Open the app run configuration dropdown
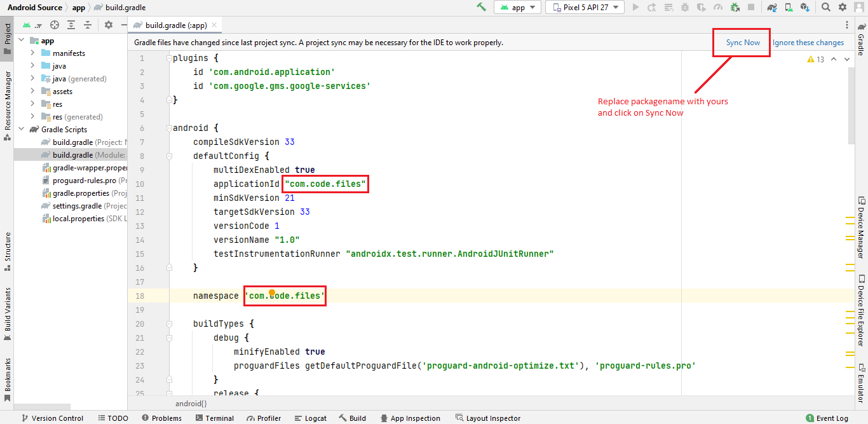Viewport: 868px width, 424px height. (x=518, y=7)
